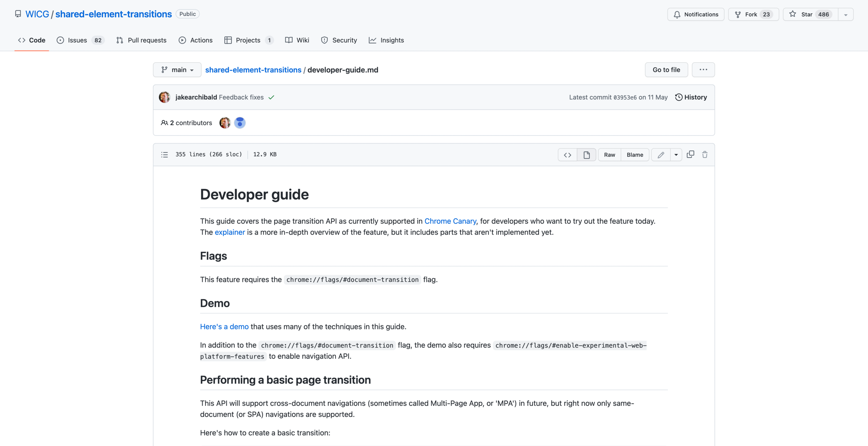Click the delete file trash icon
This screenshot has height=446, width=868.
point(704,154)
